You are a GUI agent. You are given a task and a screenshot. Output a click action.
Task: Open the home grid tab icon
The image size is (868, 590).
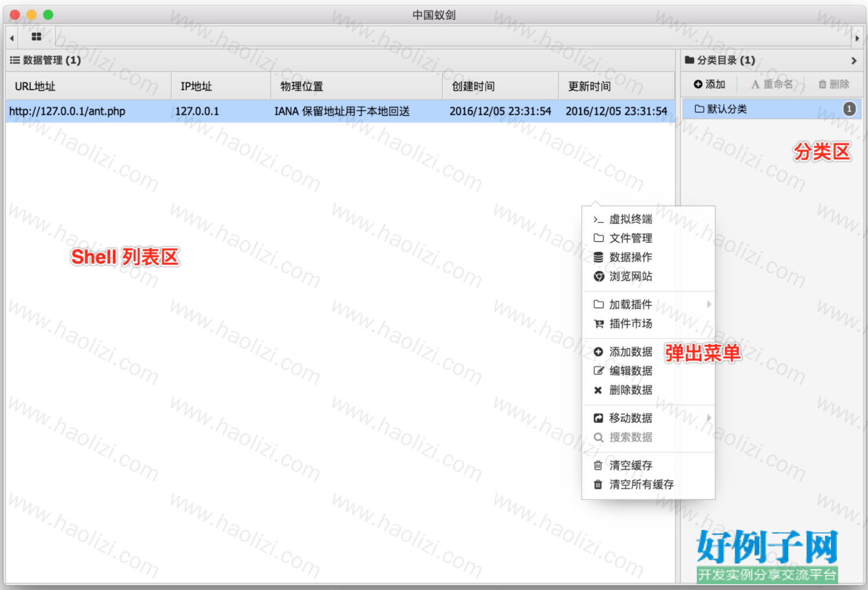[x=36, y=37]
